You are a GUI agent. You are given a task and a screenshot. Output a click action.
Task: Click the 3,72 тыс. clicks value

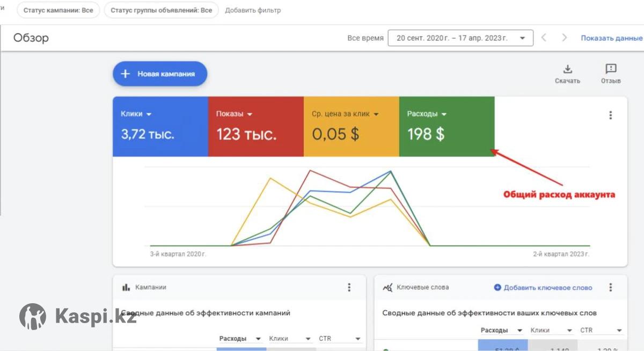click(148, 134)
